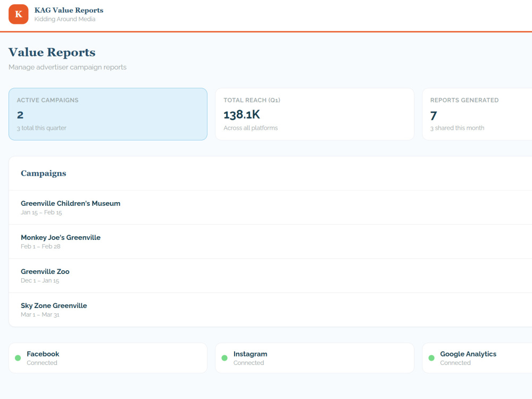Click the 'Value Reports' page heading

pos(52,52)
